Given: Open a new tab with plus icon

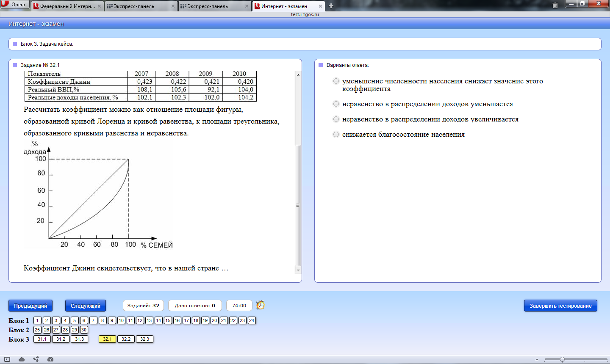Looking at the screenshot, I should coord(331,6).
